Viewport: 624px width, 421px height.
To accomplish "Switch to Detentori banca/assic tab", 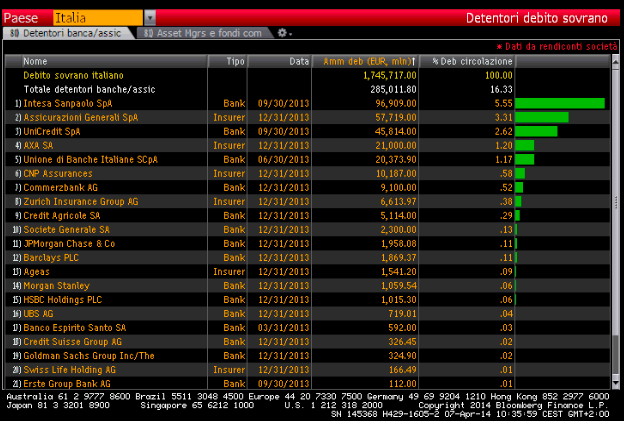I will click(x=68, y=33).
